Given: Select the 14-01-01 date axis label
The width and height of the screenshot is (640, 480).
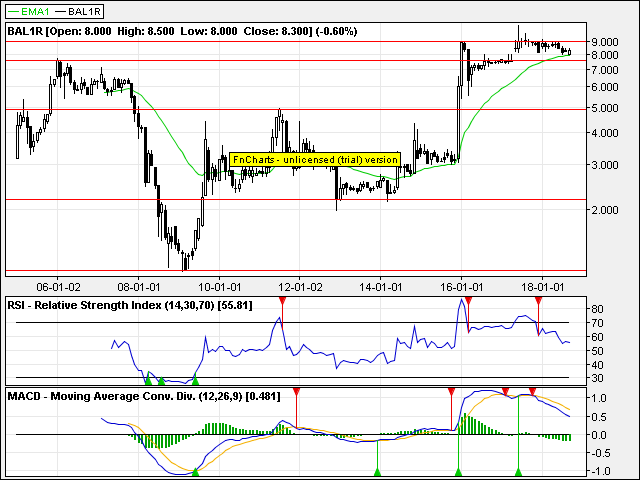Looking at the screenshot, I should (x=380, y=287).
